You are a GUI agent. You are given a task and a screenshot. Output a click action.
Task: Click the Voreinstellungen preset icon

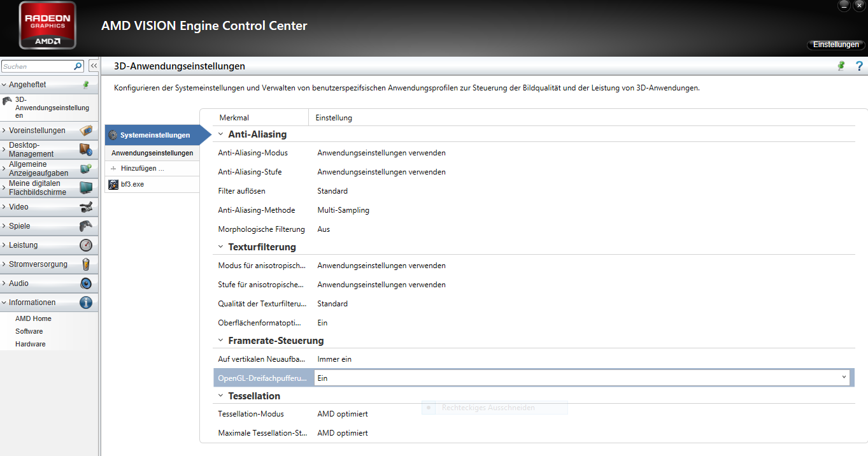click(x=86, y=131)
